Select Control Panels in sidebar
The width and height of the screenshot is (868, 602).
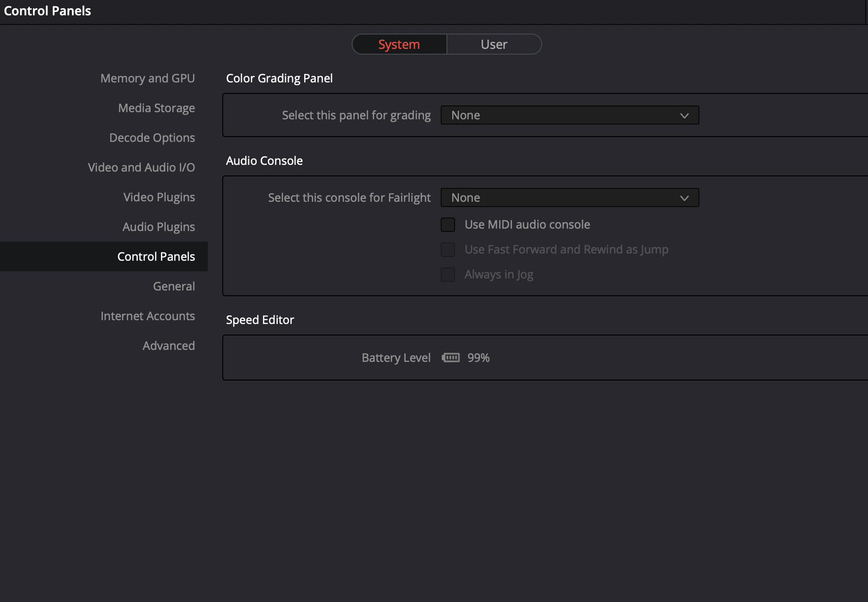(x=104, y=256)
